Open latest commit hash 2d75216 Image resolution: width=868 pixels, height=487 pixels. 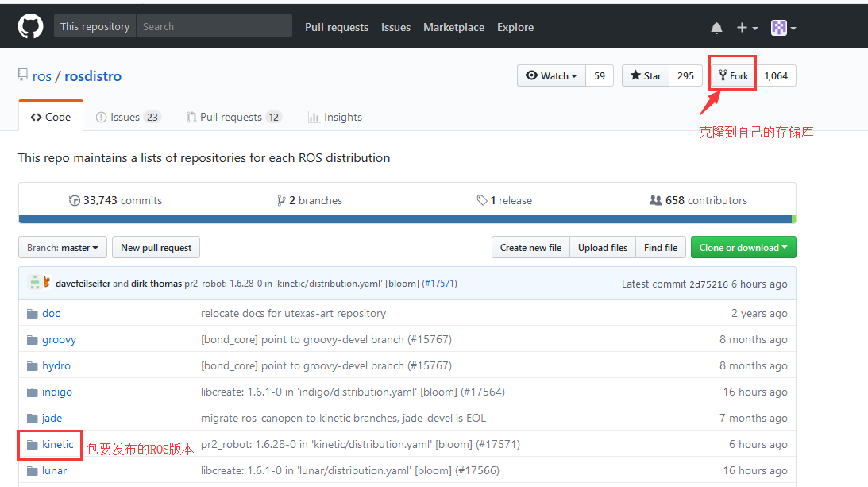click(708, 284)
